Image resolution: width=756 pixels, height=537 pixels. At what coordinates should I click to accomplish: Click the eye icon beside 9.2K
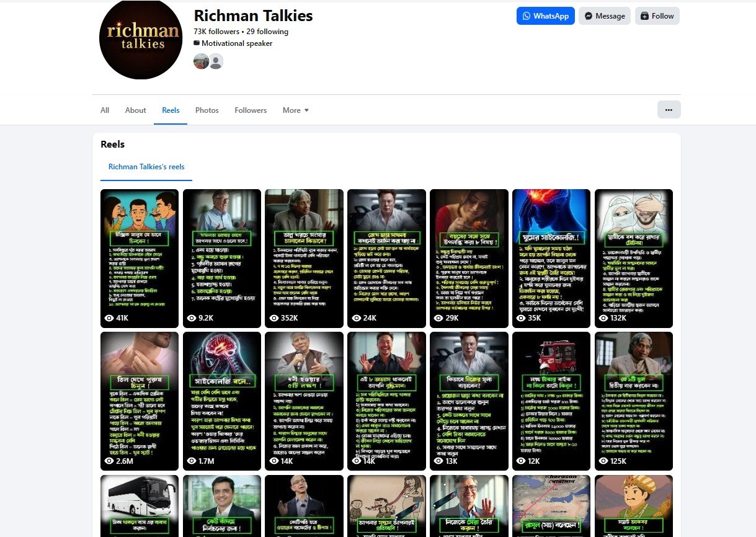point(192,318)
